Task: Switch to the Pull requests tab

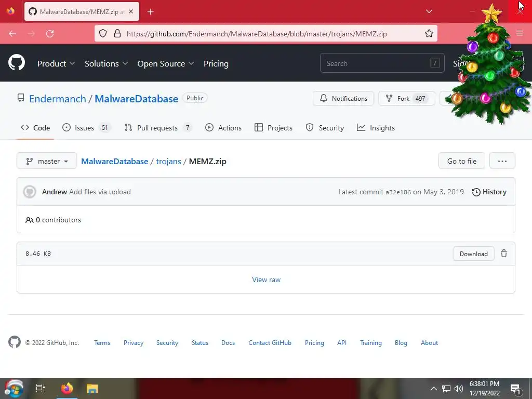Action: click(x=158, y=128)
